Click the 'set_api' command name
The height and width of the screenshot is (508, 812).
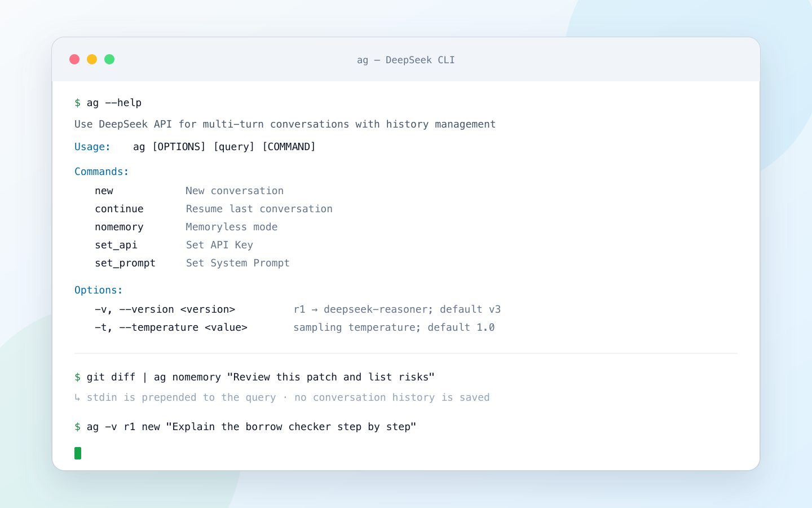[x=116, y=245]
